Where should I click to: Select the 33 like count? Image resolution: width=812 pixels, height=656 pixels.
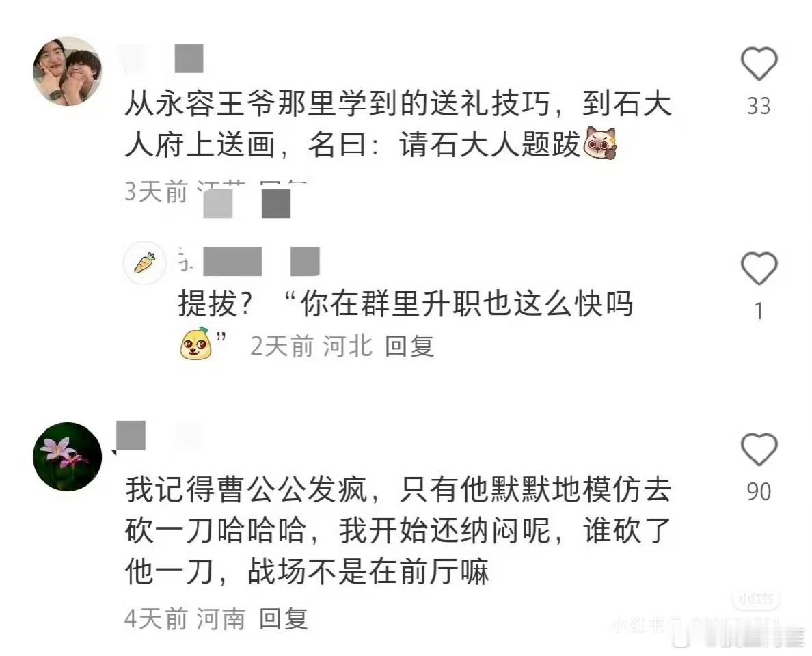point(759,106)
